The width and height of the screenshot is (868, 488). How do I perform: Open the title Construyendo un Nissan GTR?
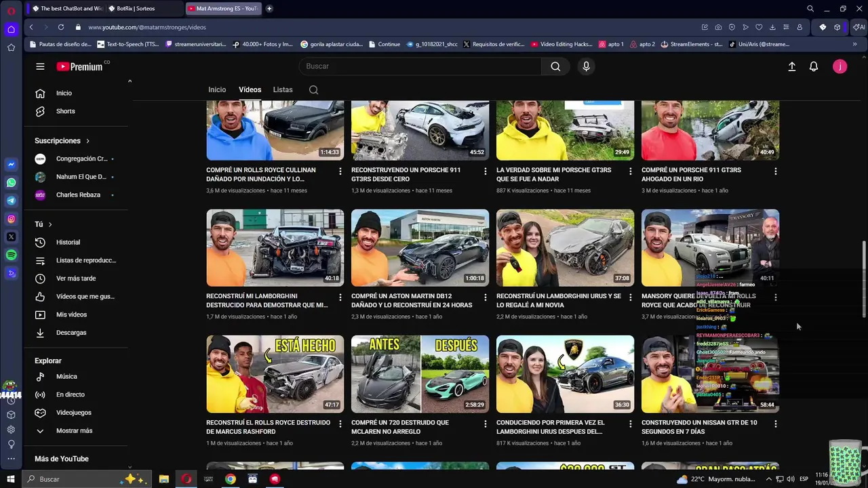[699, 427]
